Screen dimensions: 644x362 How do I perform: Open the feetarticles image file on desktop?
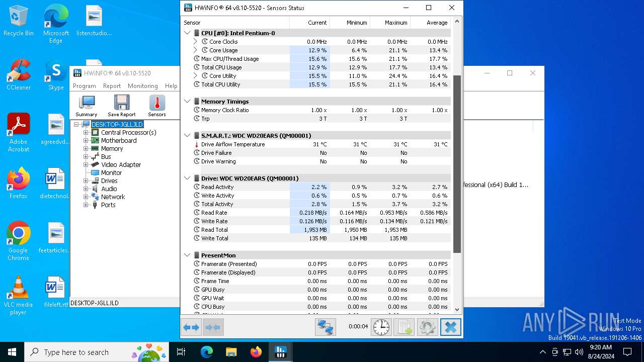click(56, 238)
